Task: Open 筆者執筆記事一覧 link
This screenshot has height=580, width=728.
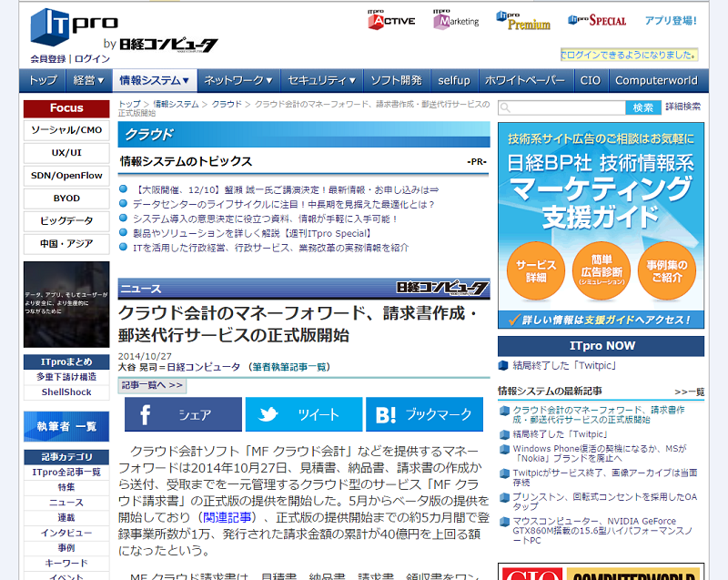Action: 290,367
